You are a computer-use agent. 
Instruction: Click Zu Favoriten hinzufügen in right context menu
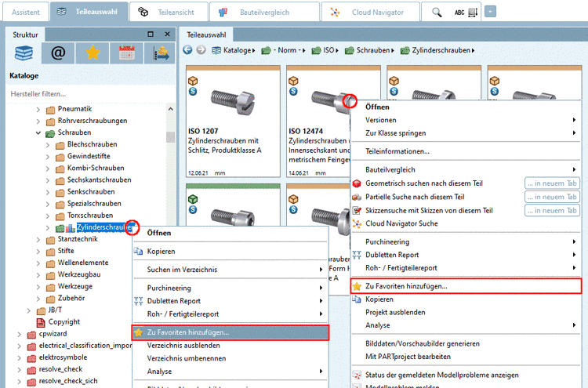point(466,286)
